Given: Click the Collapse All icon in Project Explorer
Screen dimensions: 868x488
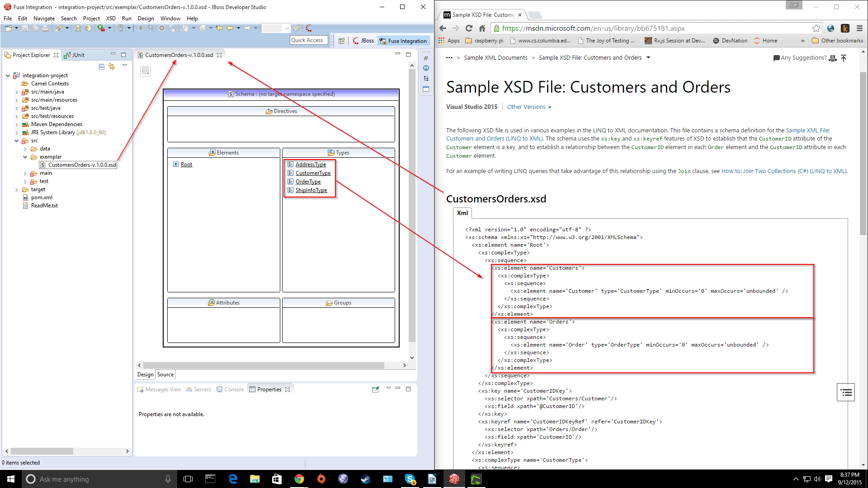Looking at the screenshot, I should click(101, 66).
